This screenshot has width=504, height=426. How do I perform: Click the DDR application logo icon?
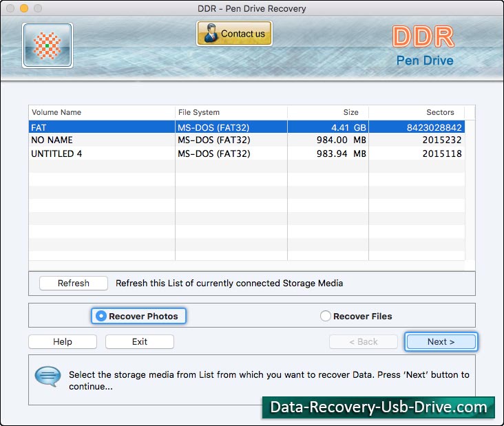pos(48,45)
